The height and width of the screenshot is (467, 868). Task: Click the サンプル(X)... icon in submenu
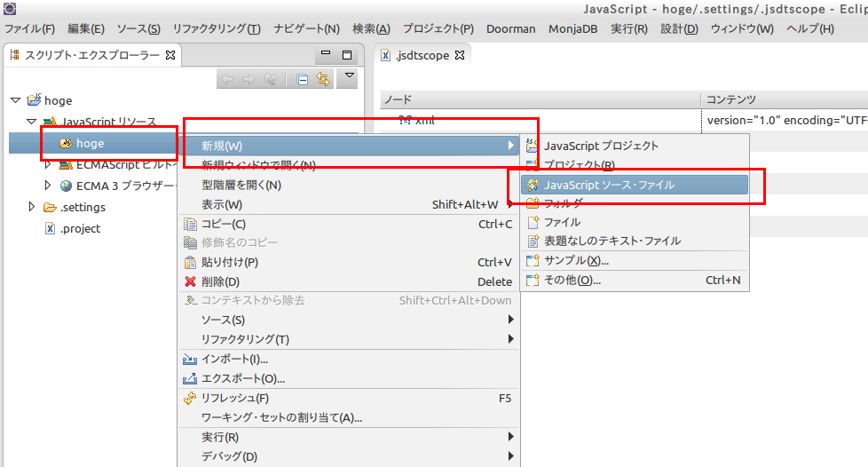533,260
